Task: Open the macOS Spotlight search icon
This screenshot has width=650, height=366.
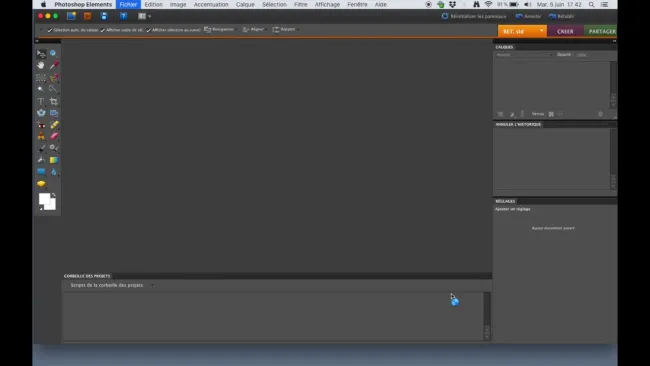Action: [x=592, y=5]
